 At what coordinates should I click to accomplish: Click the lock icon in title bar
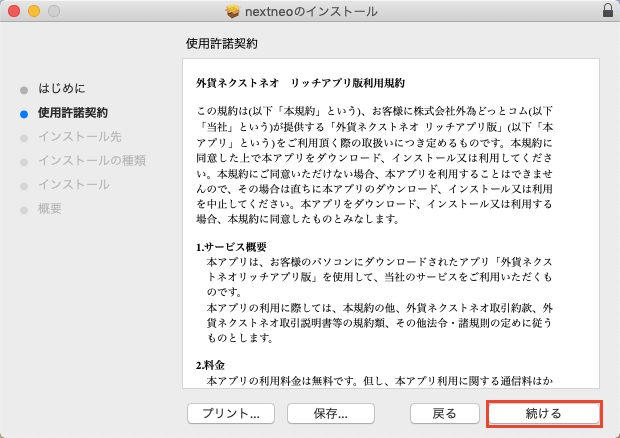(608, 11)
